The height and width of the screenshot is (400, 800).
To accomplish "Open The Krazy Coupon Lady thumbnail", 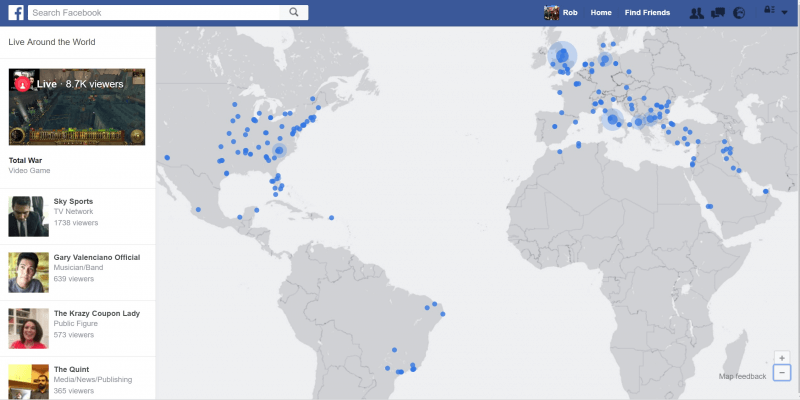I will [29, 329].
